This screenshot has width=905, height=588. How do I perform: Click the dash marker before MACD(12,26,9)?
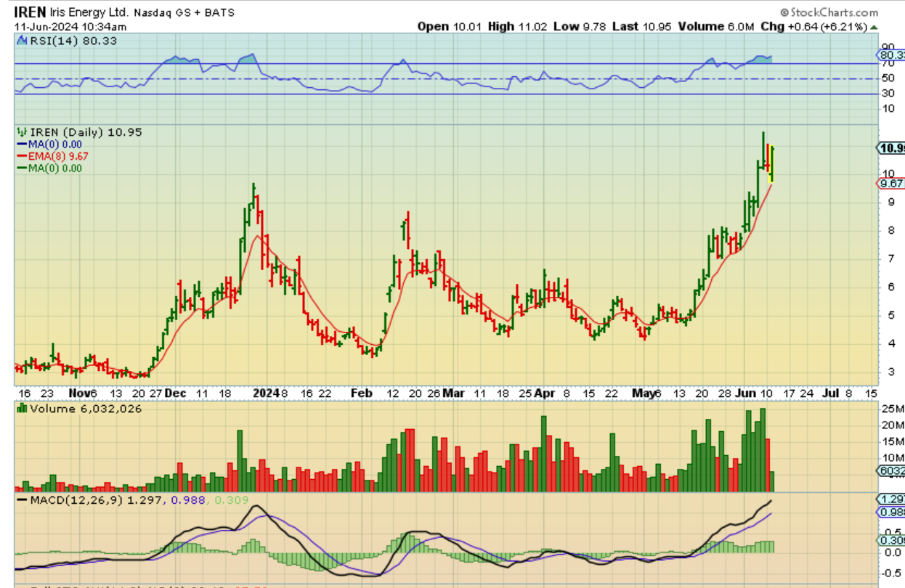pos(20,500)
